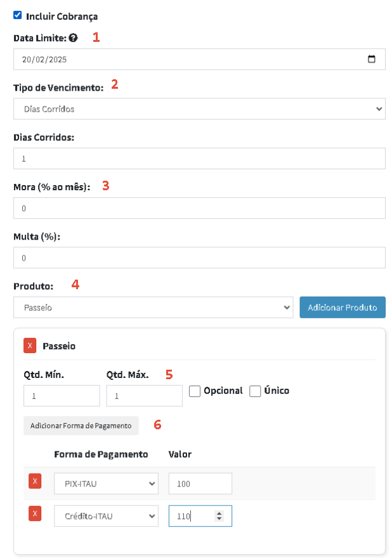Image resolution: width=392 pixels, height=558 pixels.
Task: Open the Crédito-ITAU payment method dropdown
Action: 106,516
